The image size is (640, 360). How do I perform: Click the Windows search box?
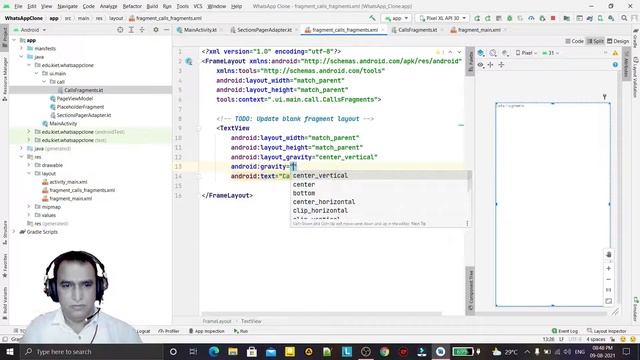click(91, 351)
